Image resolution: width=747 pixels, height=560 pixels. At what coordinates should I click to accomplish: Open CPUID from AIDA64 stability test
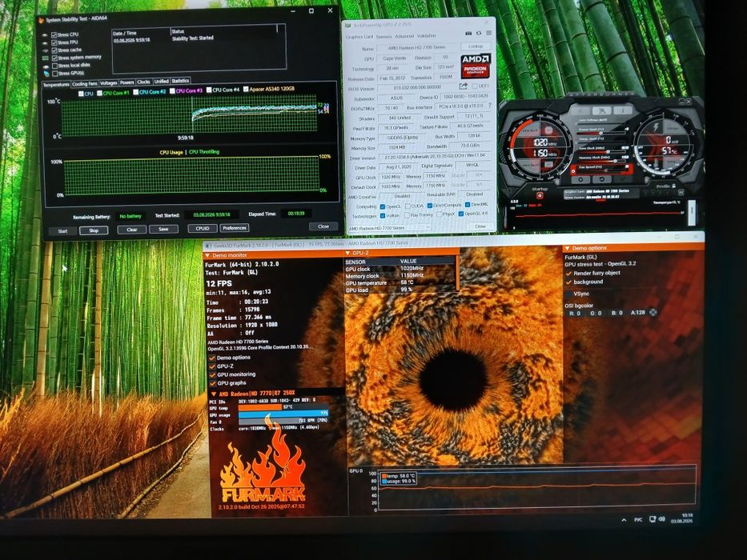point(203,229)
